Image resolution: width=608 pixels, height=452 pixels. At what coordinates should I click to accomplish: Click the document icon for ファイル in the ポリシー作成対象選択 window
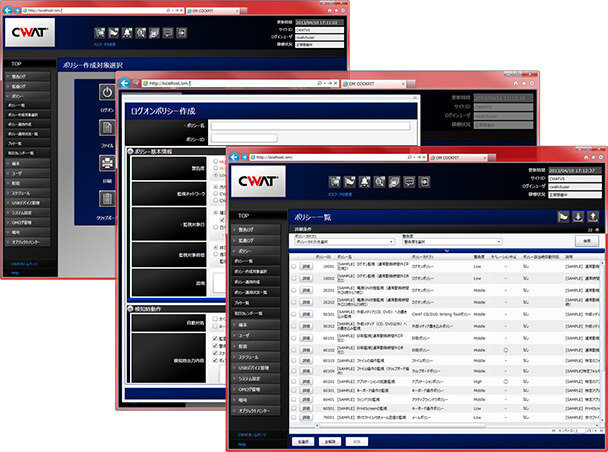(107, 127)
